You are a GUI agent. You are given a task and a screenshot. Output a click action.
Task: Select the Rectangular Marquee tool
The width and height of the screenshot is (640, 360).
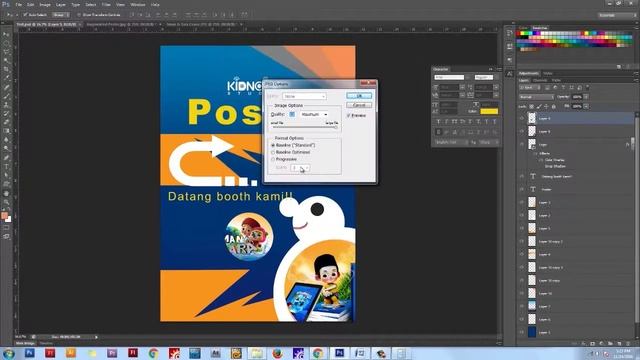(6, 43)
